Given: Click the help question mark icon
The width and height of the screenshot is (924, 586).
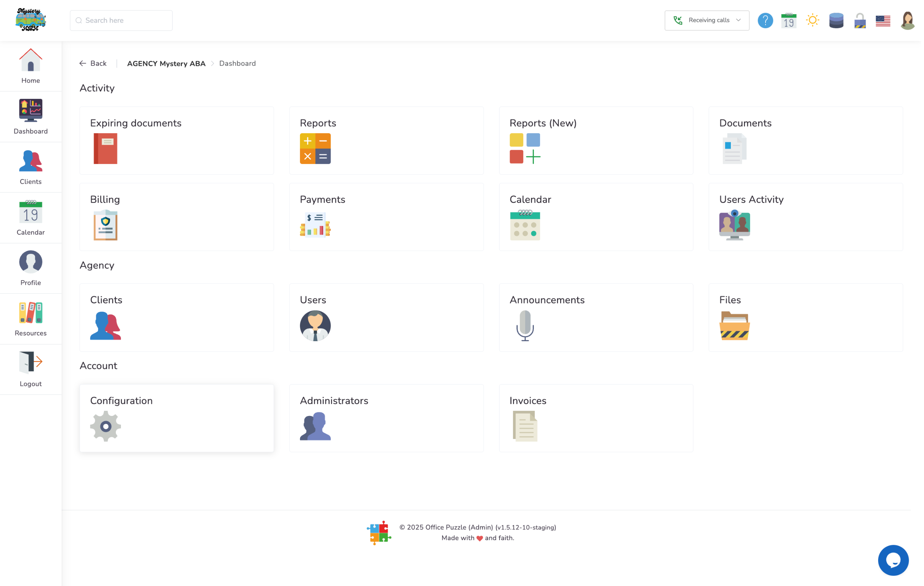Looking at the screenshot, I should 765,20.
